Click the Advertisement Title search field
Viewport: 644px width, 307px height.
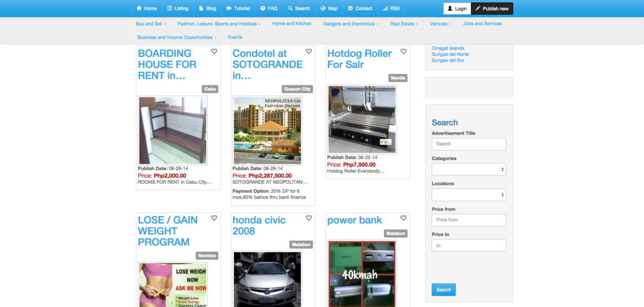click(x=469, y=144)
